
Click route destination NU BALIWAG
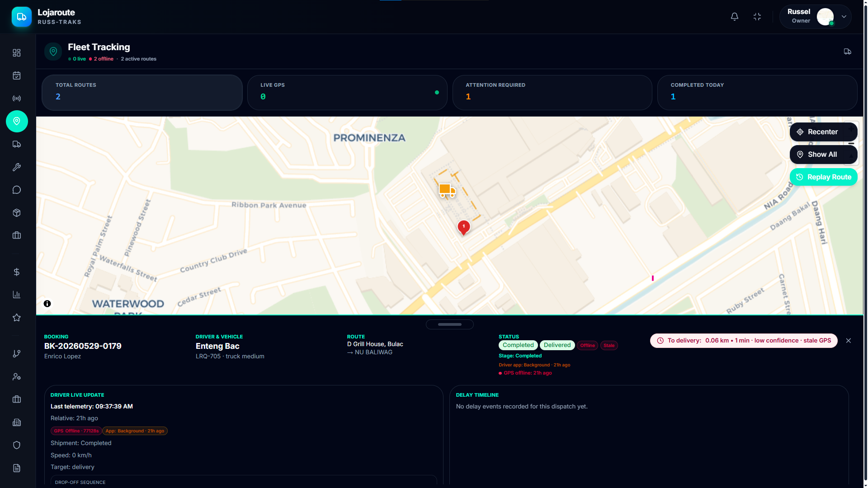coord(373,352)
